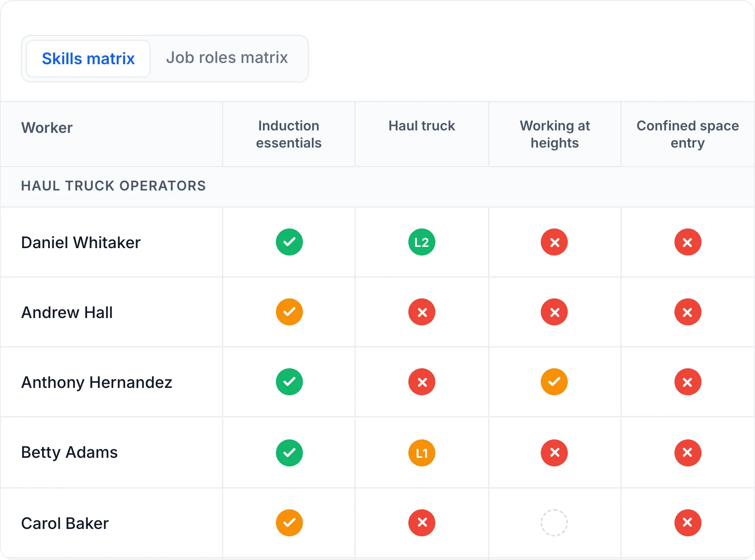
Task: Select worker Carol Baker
Action: coord(65,523)
